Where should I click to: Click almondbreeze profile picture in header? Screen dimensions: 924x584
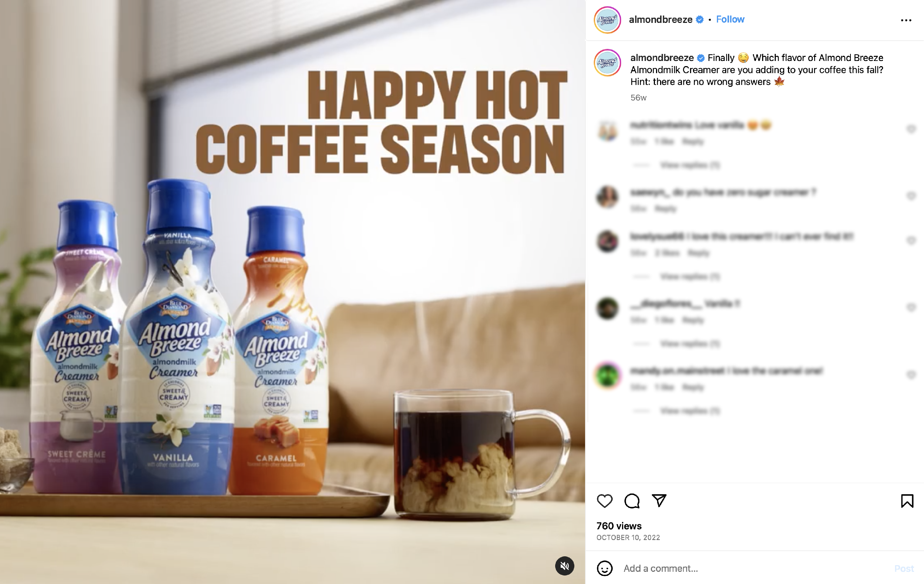(607, 20)
